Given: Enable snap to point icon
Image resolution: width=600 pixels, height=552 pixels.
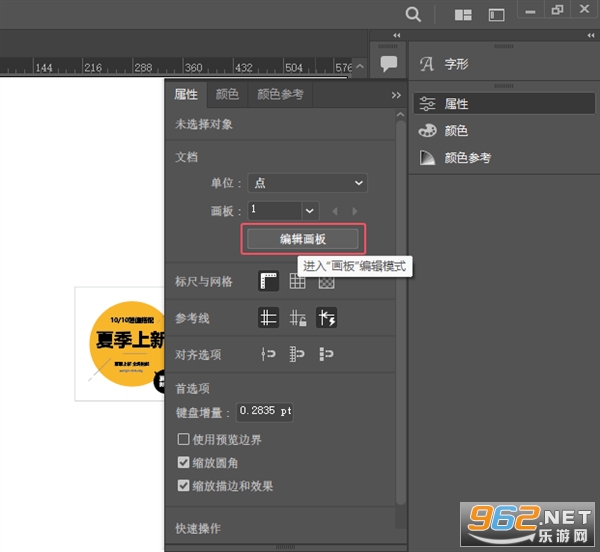Looking at the screenshot, I should pyautogui.click(x=268, y=354).
